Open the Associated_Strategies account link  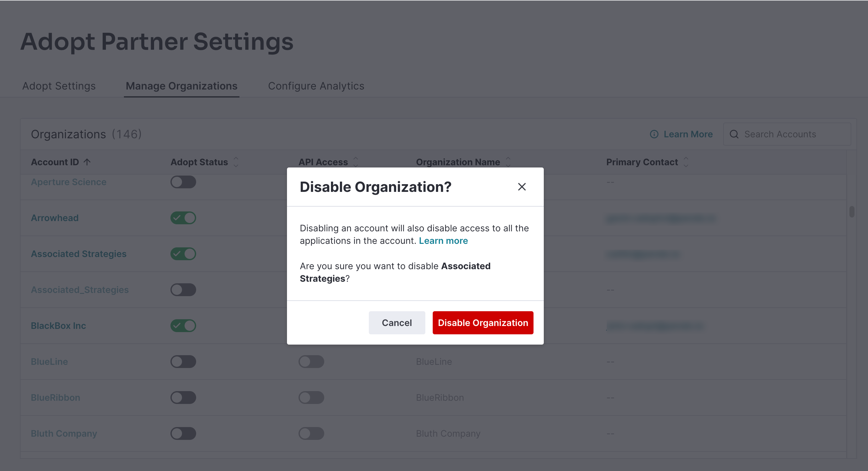point(80,289)
